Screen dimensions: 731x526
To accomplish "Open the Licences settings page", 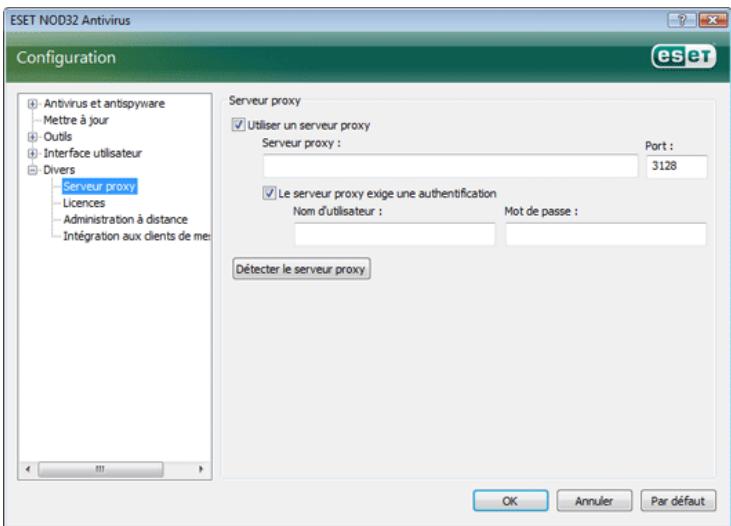I will 84,203.
